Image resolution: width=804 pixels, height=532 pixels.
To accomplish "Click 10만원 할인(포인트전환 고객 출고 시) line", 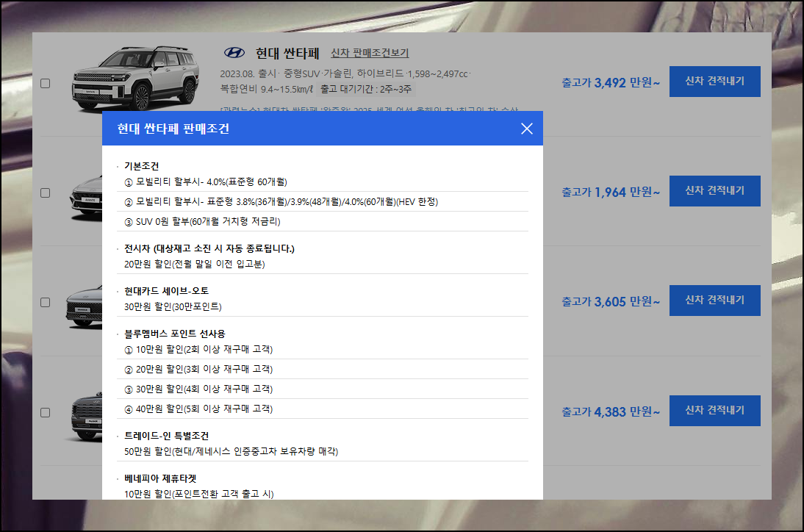I will coord(199,494).
